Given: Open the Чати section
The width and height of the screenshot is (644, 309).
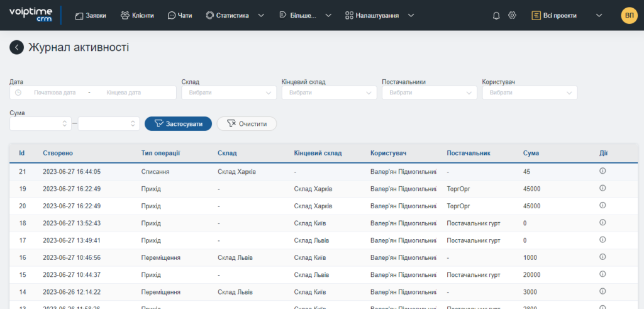Looking at the screenshot, I should point(180,16).
